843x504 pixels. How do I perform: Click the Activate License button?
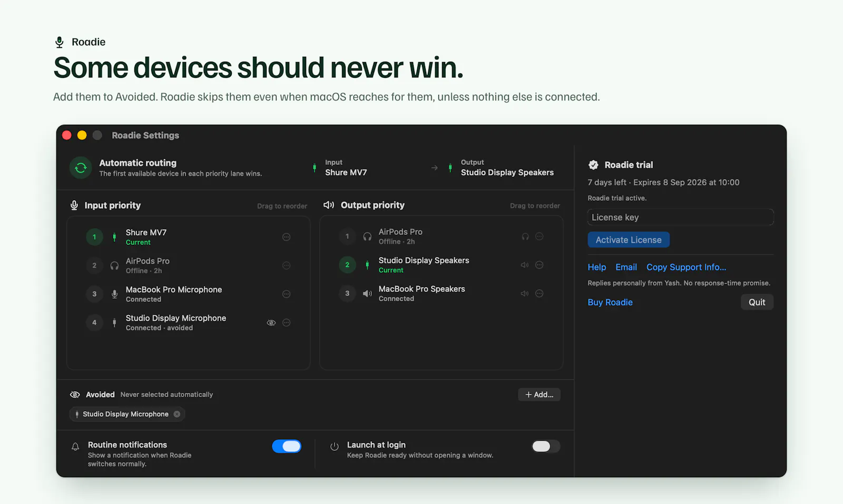pos(629,240)
